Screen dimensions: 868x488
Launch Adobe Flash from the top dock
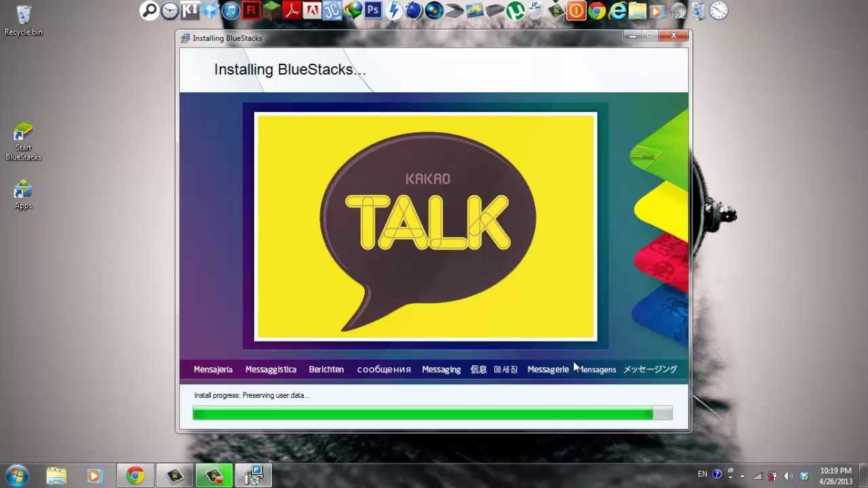(251, 10)
